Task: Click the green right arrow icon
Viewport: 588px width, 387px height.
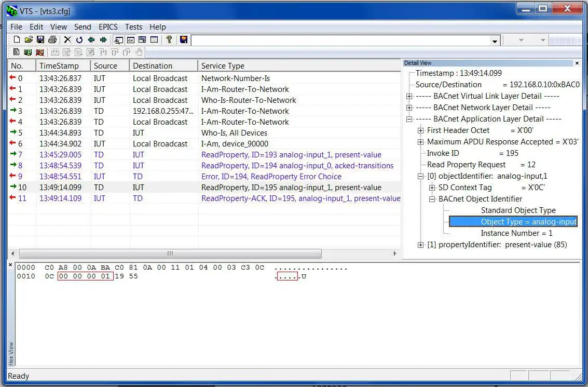Action: (103, 39)
